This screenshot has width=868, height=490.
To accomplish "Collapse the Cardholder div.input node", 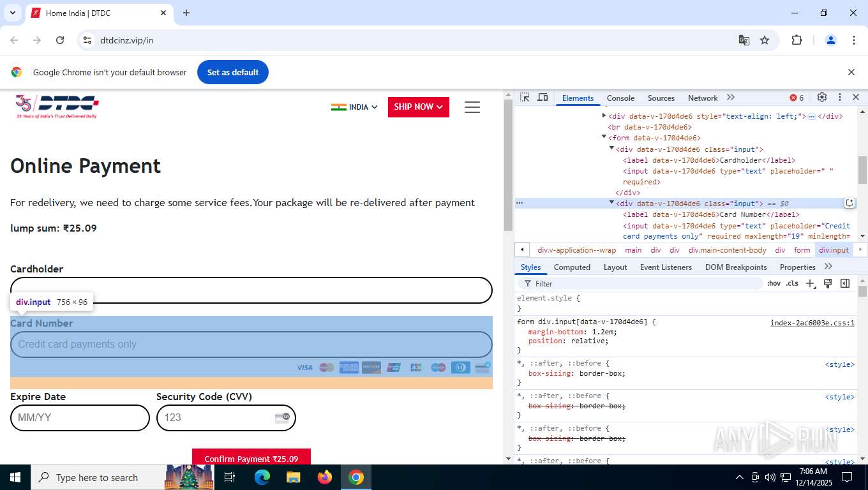I will tap(611, 148).
